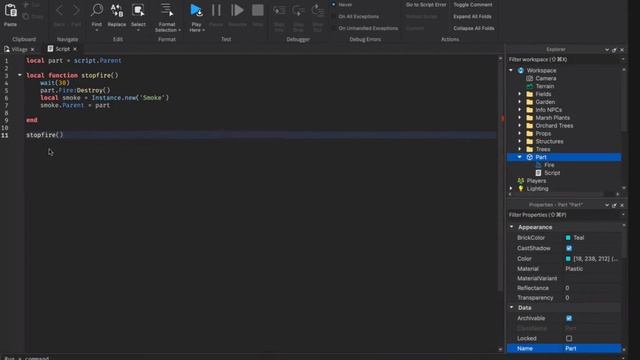Select the Fields folder in Explorer

543,94
